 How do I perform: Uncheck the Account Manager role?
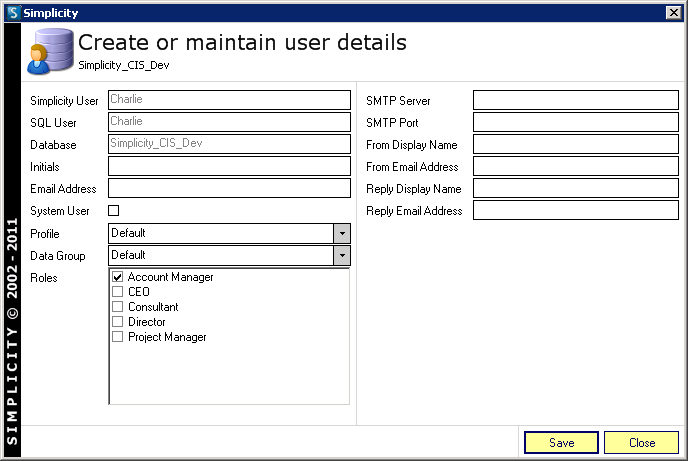tap(118, 277)
